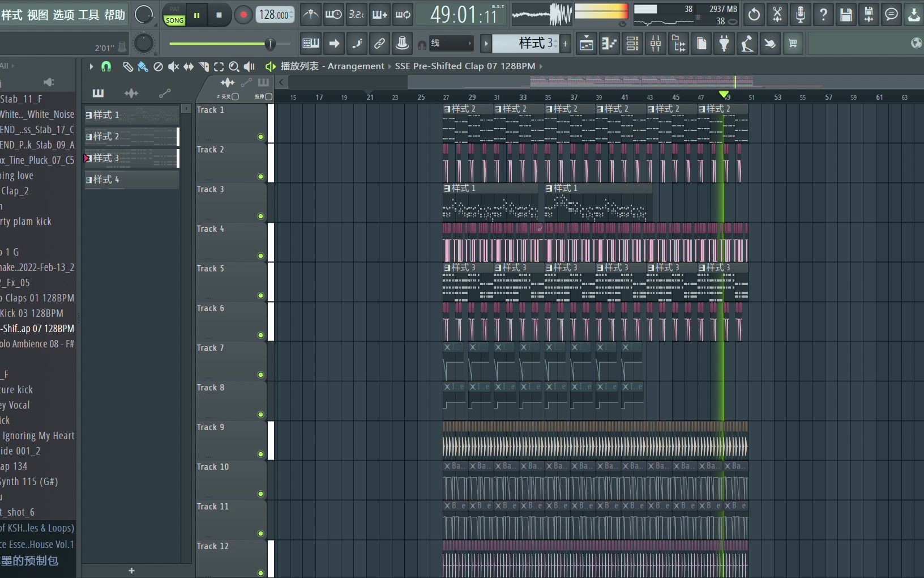Select the playlist paint brush tool
This screenshot has width=924, height=578.
143,67
